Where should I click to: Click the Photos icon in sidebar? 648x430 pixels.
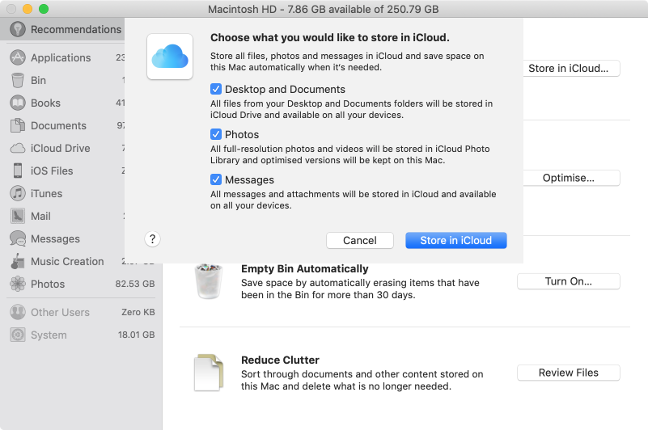[x=18, y=284]
